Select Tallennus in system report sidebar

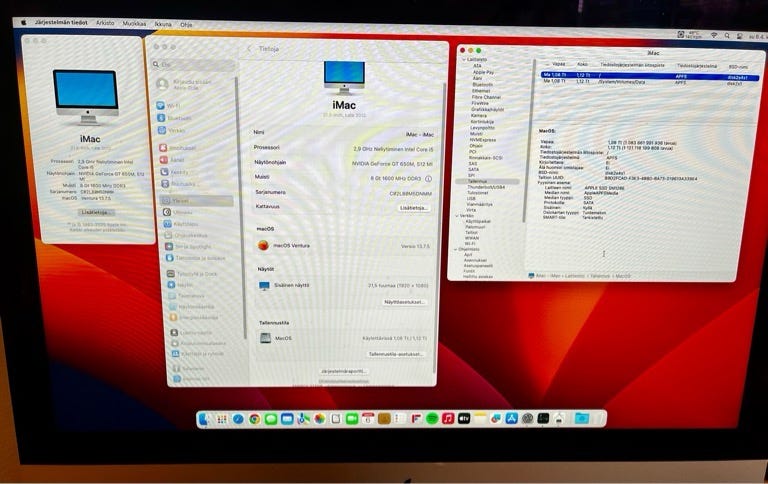tap(487, 181)
